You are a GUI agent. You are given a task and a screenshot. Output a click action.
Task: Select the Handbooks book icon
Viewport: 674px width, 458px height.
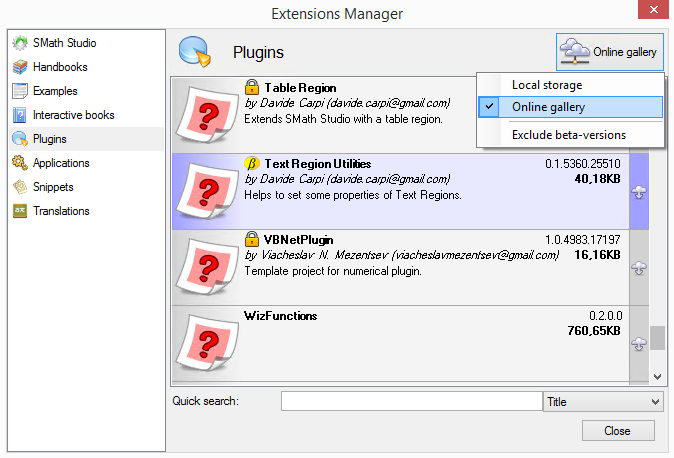click(x=20, y=67)
